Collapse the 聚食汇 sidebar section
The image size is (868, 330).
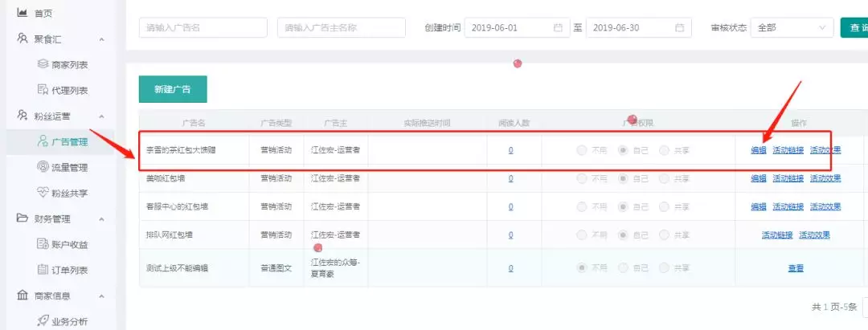tap(101, 39)
